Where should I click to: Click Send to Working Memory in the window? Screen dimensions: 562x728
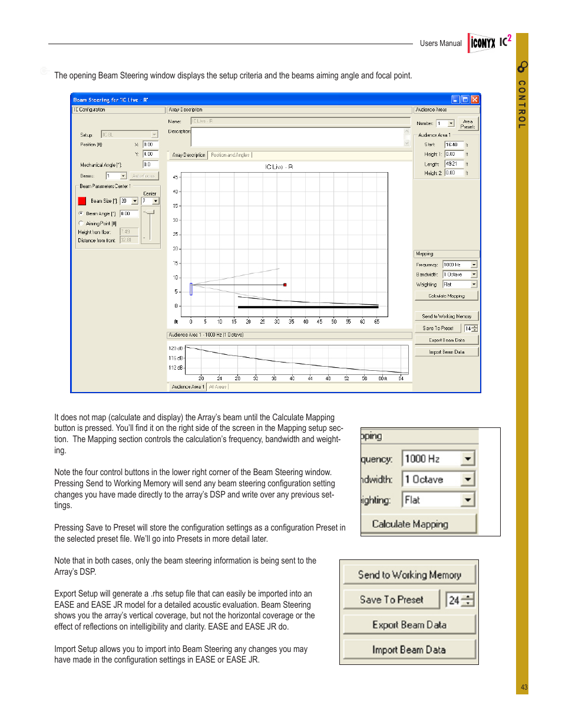[x=447, y=316]
